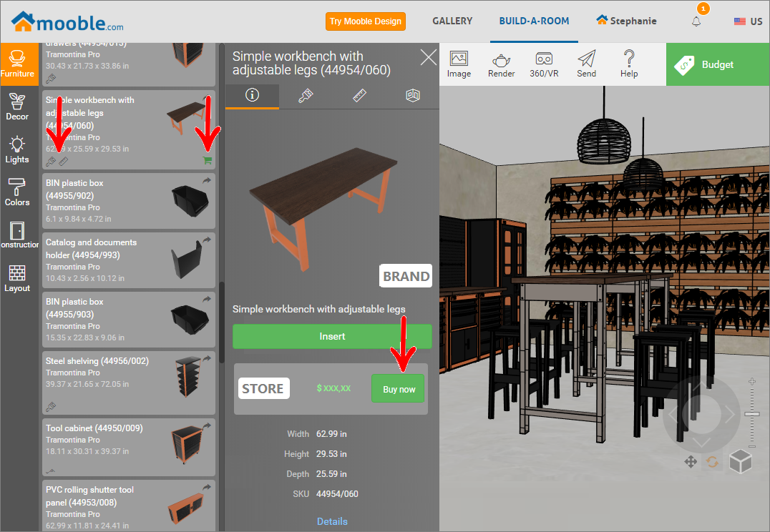Select the floor plan tab in details panel
Screen dimensions: 770x532
pos(412,95)
